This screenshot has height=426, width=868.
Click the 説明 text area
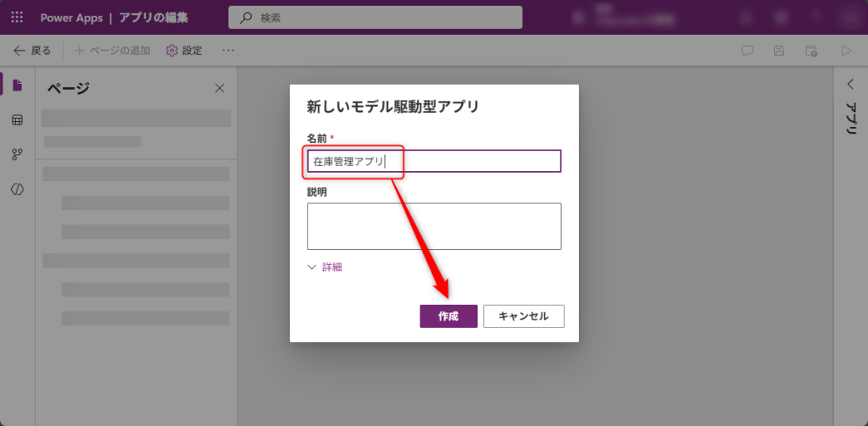(x=434, y=226)
